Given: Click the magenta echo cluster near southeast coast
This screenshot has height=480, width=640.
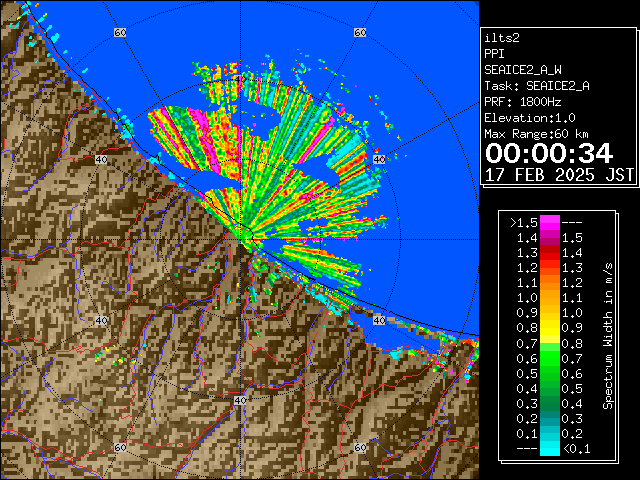Looking at the screenshot, I should (x=442, y=363).
